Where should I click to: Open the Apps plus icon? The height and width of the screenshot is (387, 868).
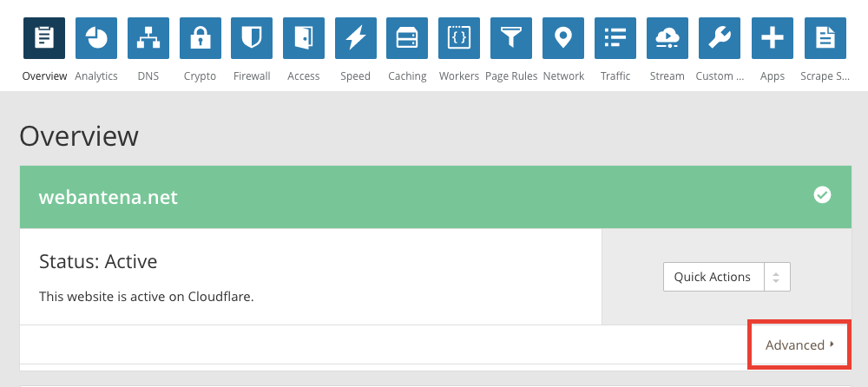(x=773, y=38)
